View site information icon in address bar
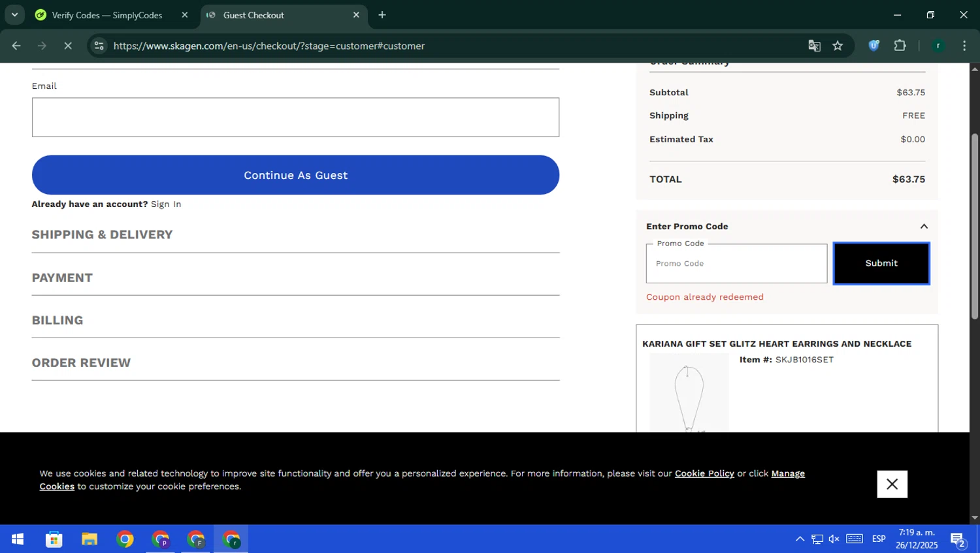 [x=99, y=46]
